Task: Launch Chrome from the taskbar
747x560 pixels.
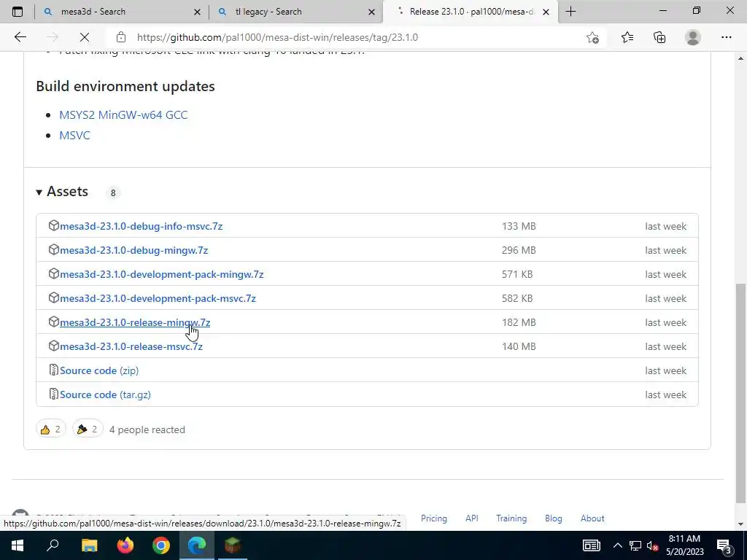Action: point(161,545)
